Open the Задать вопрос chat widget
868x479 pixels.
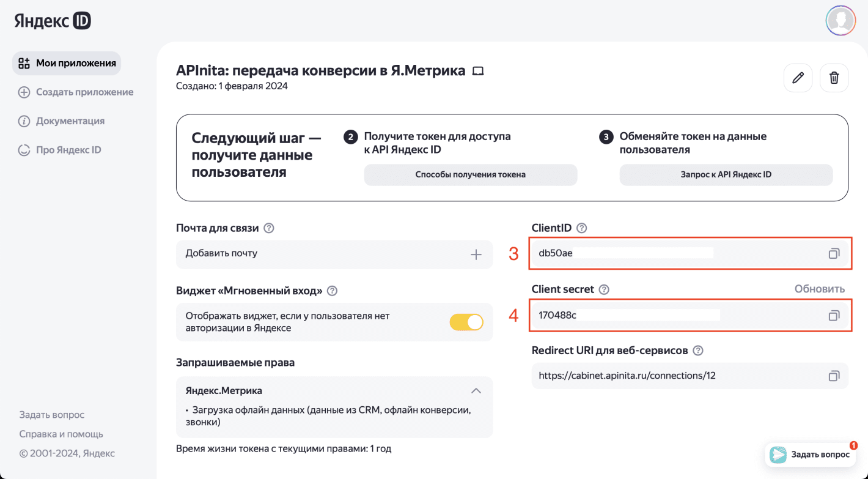(x=811, y=455)
